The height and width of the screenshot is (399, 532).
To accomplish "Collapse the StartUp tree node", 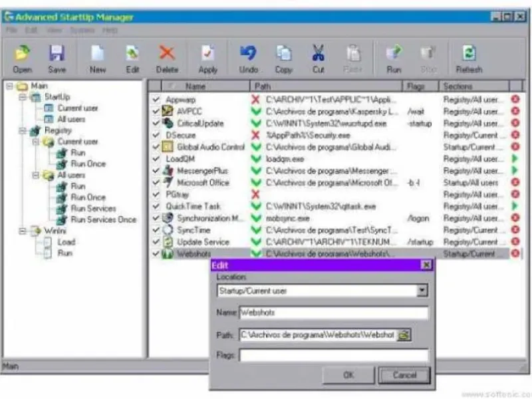I will pyautogui.click(x=23, y=97).
